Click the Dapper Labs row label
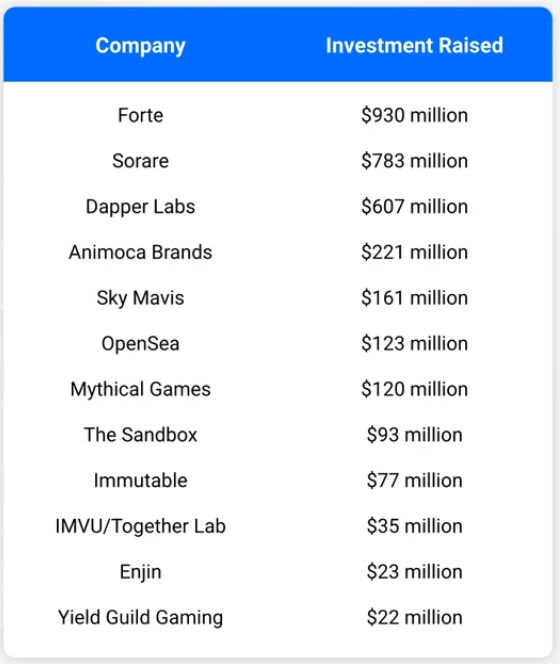Viewport: 560px width, 664px height. 140,207
